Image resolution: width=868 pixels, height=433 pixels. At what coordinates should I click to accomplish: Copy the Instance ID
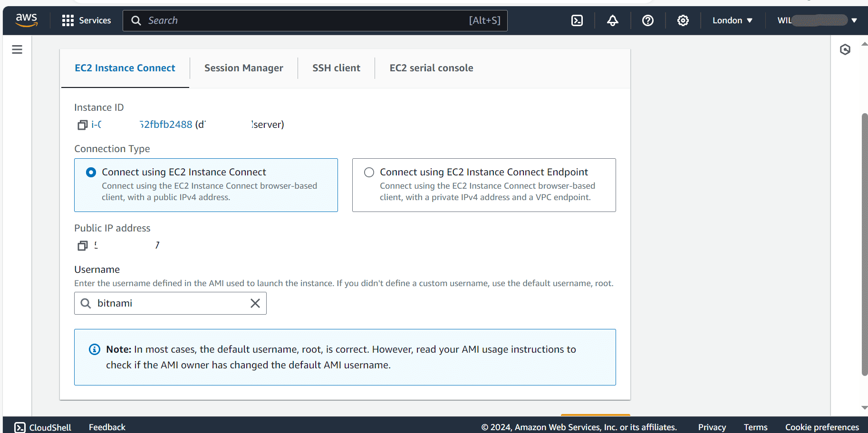[x=82, y=125]
